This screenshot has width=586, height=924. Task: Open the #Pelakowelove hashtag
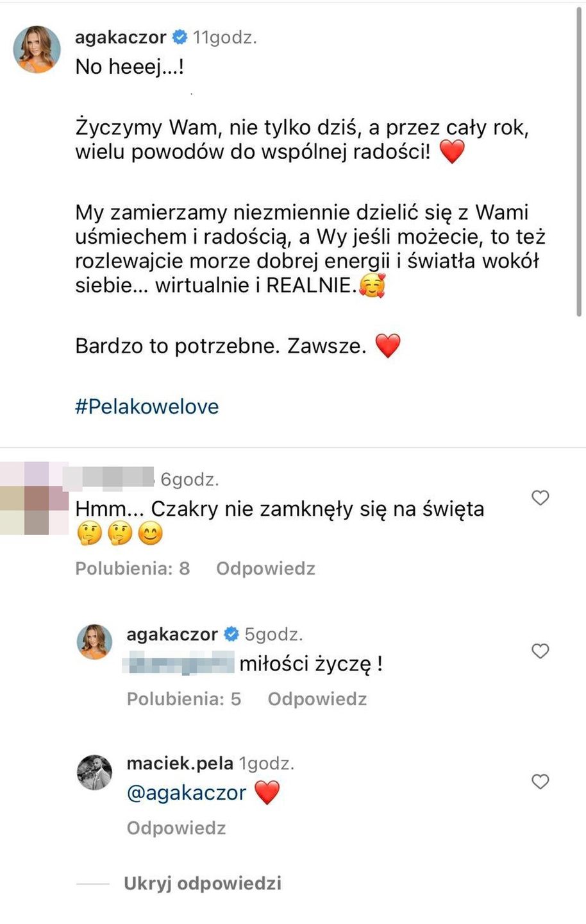coord(147,407)
